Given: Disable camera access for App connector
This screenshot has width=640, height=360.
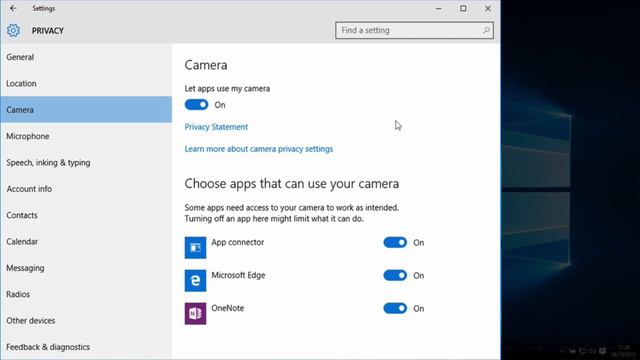Looking at the screenshot, I should [395, 242].
